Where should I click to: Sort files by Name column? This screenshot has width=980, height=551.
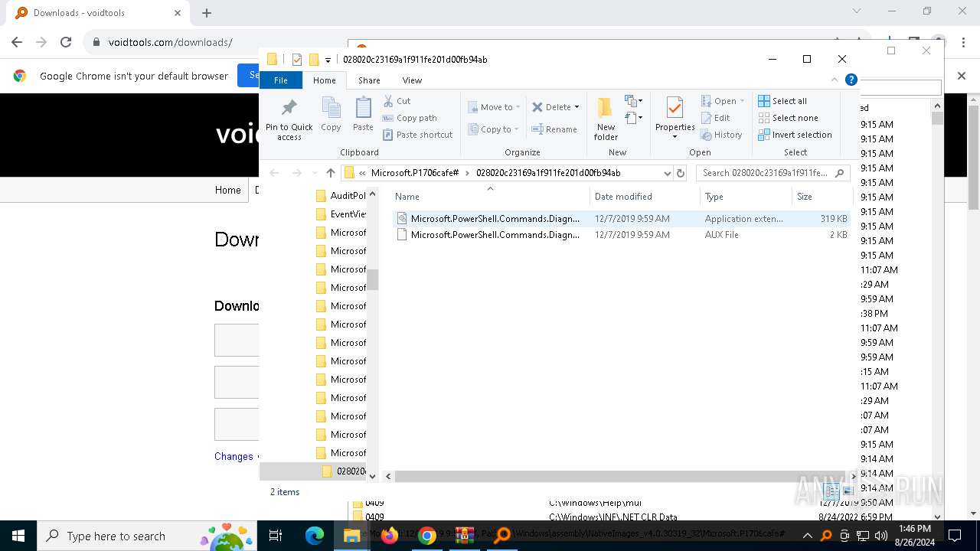490,197
